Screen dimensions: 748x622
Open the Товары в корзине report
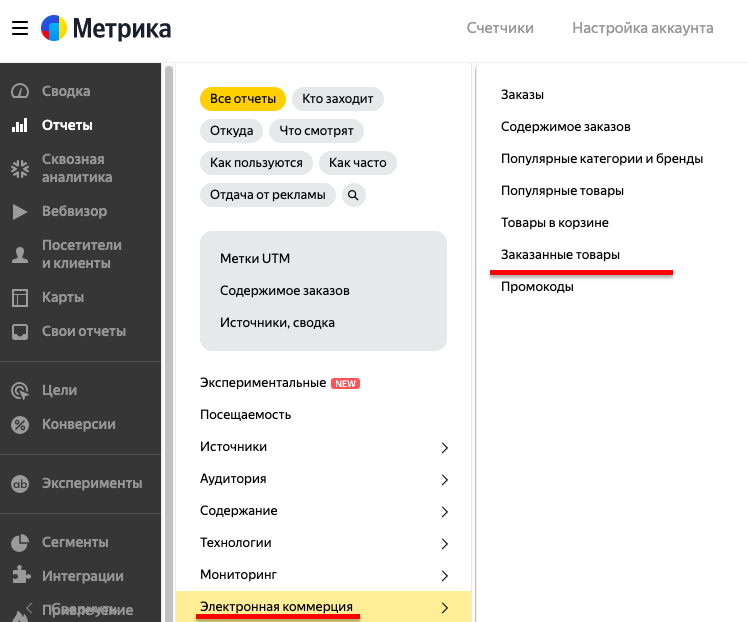(x=555, y=223)
